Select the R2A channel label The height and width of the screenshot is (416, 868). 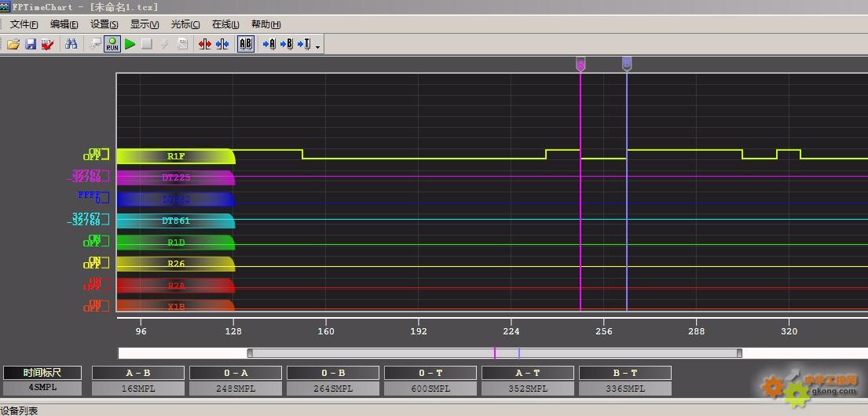coord(176,286)
